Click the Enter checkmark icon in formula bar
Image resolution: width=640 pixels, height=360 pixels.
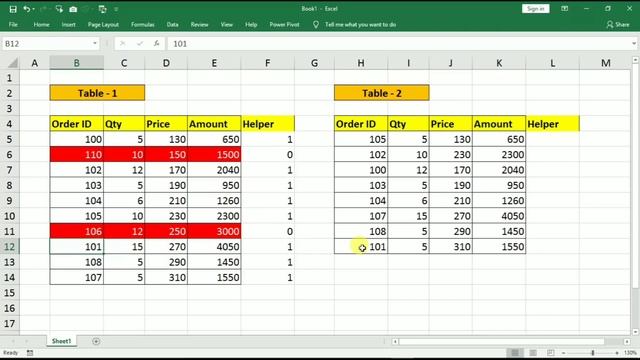coord(140,44)
